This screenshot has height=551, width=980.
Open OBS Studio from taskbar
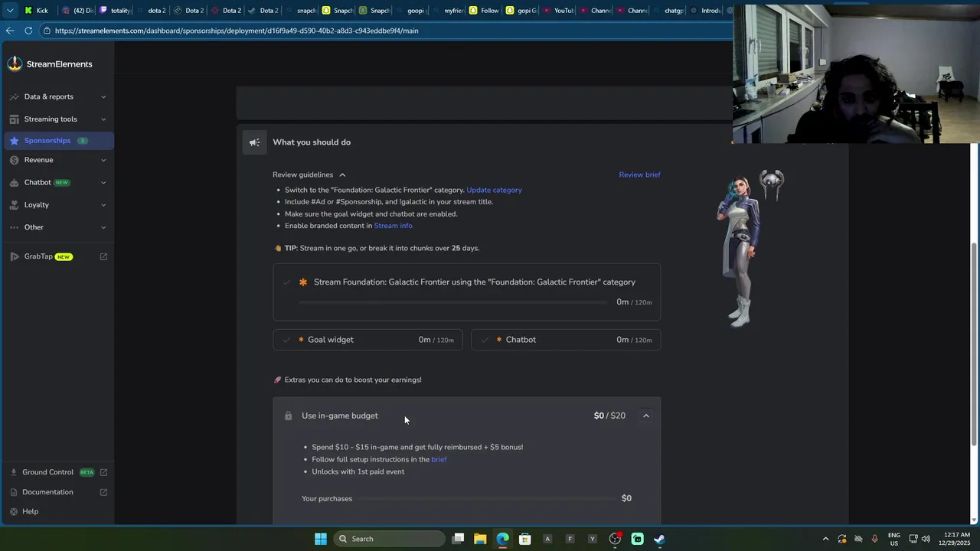(615, 539)
